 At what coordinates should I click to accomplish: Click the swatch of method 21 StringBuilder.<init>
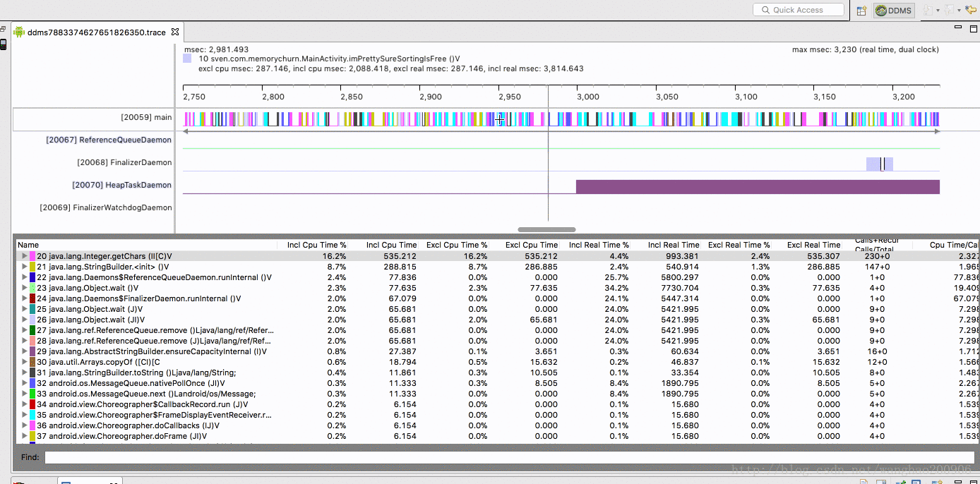pyautogui.click(x=32, y=267)
